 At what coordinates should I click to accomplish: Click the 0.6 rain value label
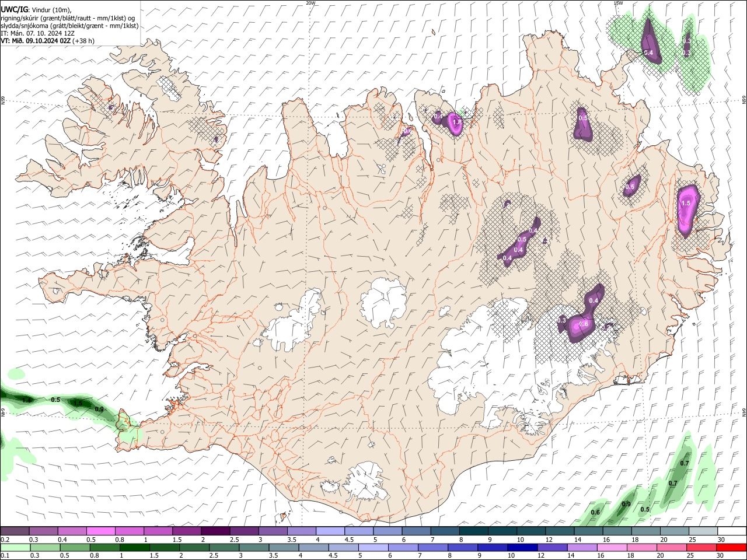[x=595, y=512]
